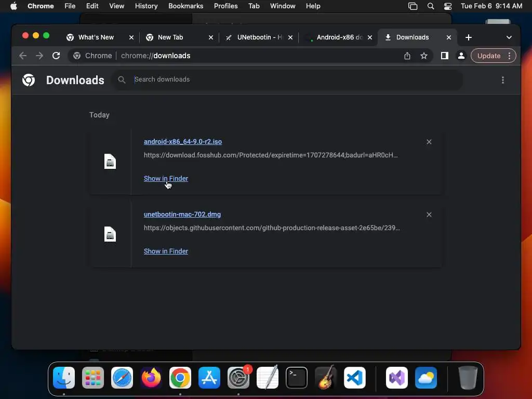Close the Downloads tab
The image size is (532, 399).
(x=448, y=37)
